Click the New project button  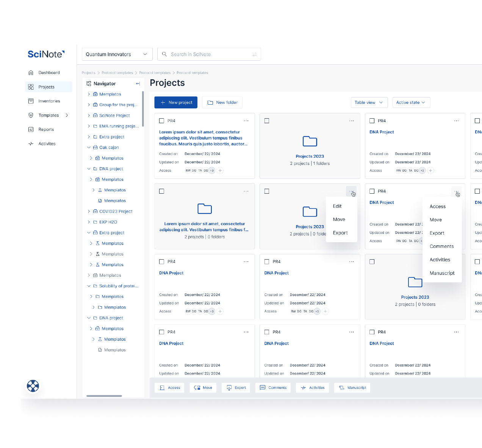(176, 102)
